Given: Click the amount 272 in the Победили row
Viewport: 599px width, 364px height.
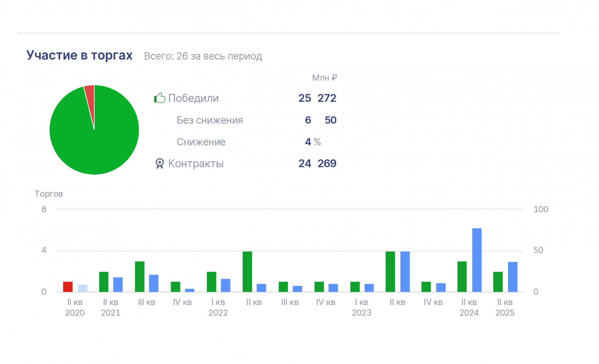Looking at the screenshot, I should point(327,98).
